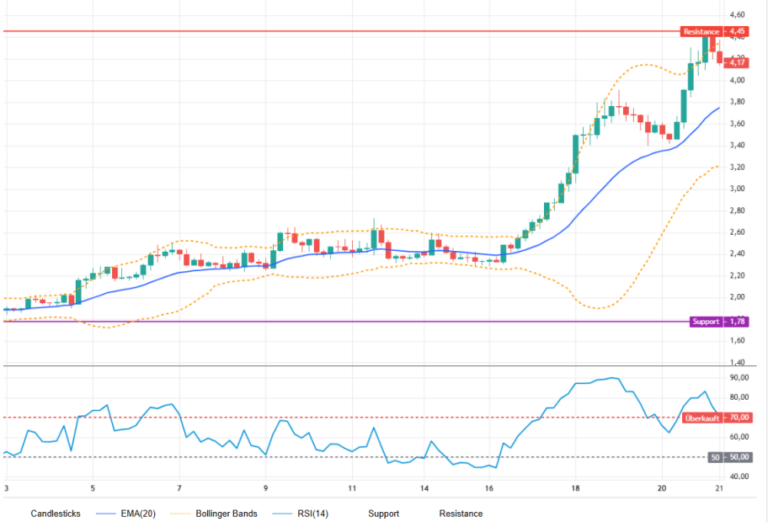Toggle the EMA(20) legend entry
This screenshot has width=768, height=522.
pyautogui.click(x=126, y=513)
